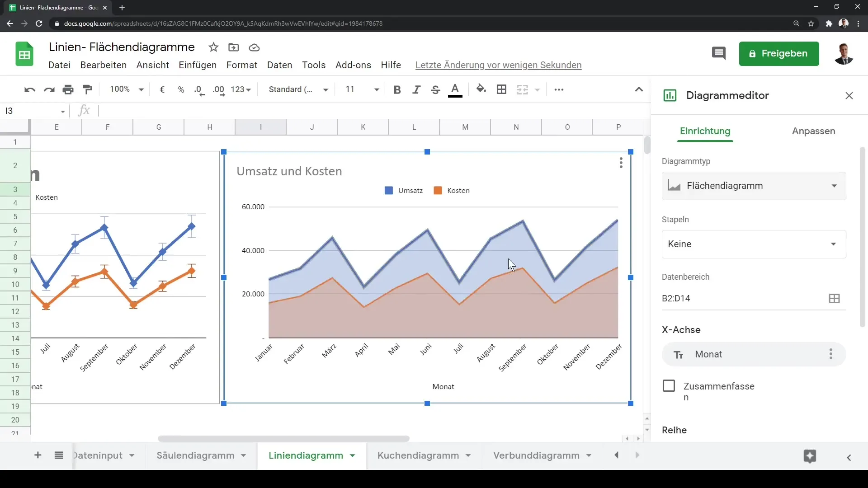This screenshot has height=488, width=868.
Task: Click the bold formatting icon
Action: click(396, 89)
